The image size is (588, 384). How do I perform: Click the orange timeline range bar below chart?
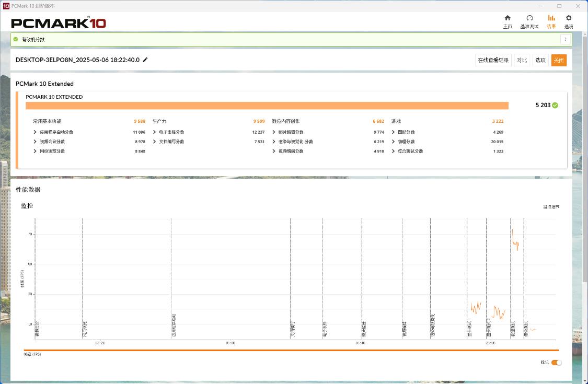[291, 350]
